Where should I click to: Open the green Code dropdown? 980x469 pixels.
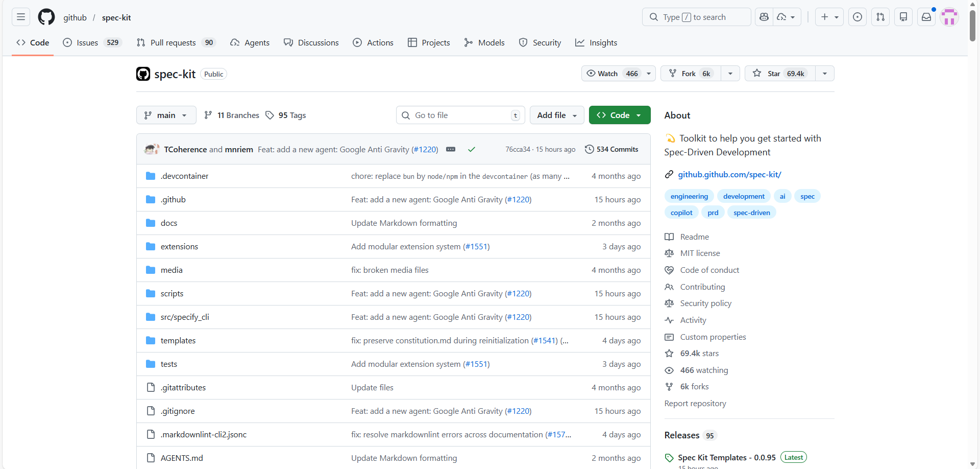(x=619, y=115)
